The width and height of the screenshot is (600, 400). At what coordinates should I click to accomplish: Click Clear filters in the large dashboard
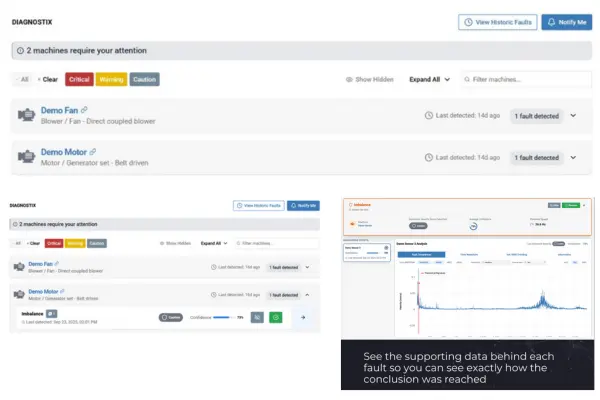click(48, 79)
